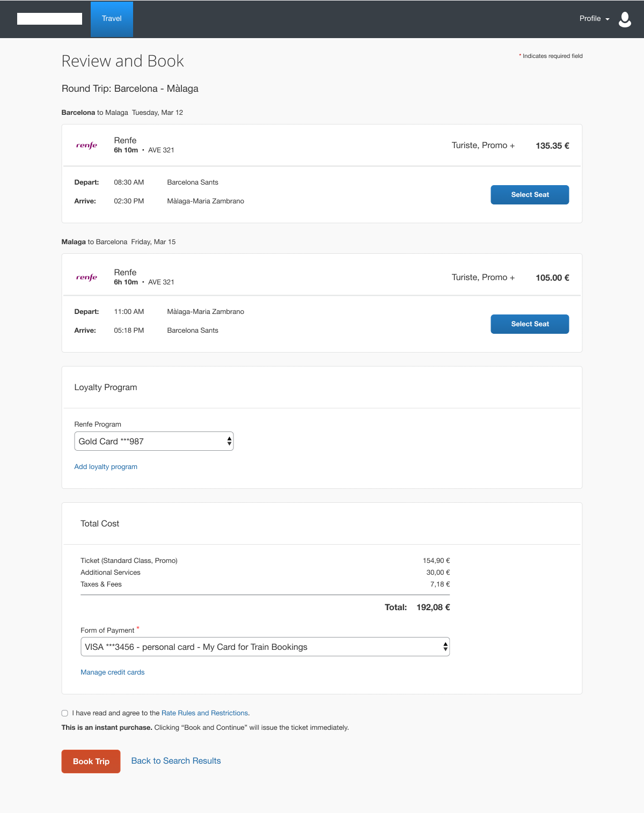
Task: Click Turiste, Promo + on the 105.00 € trip
Action: [483, 277]
